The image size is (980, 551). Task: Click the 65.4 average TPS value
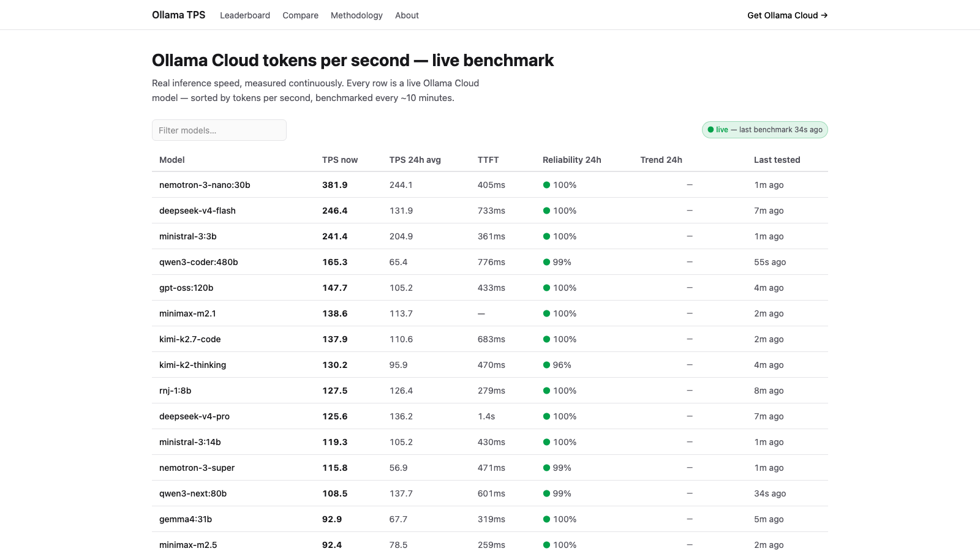[x=399, y=262]
